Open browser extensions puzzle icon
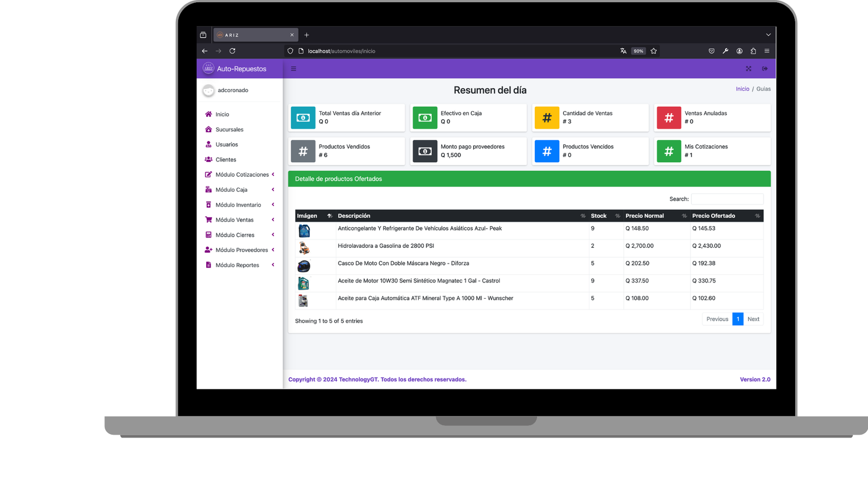The image size is (868, 488). [x=753, y=51]
